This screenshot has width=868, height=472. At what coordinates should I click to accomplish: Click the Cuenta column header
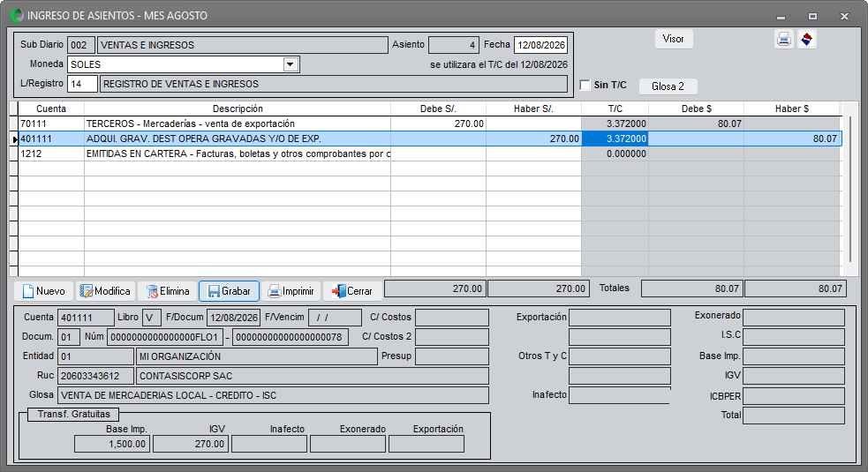(51, 109)
